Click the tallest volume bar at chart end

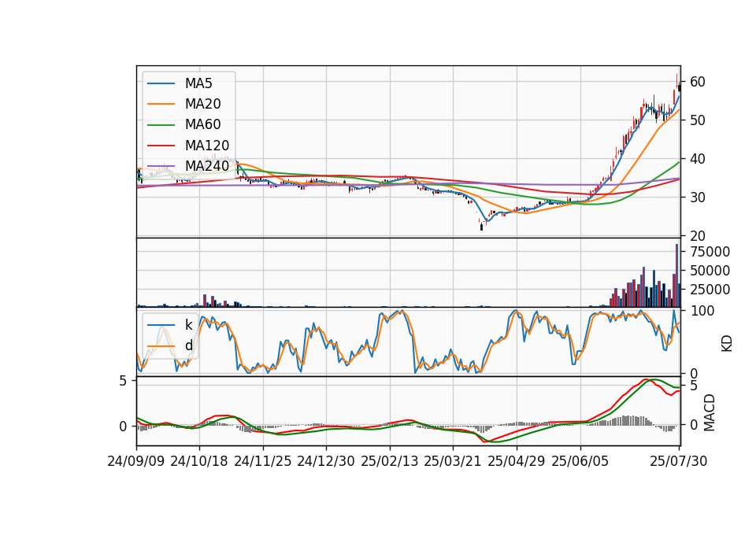(x=677, y=275)
